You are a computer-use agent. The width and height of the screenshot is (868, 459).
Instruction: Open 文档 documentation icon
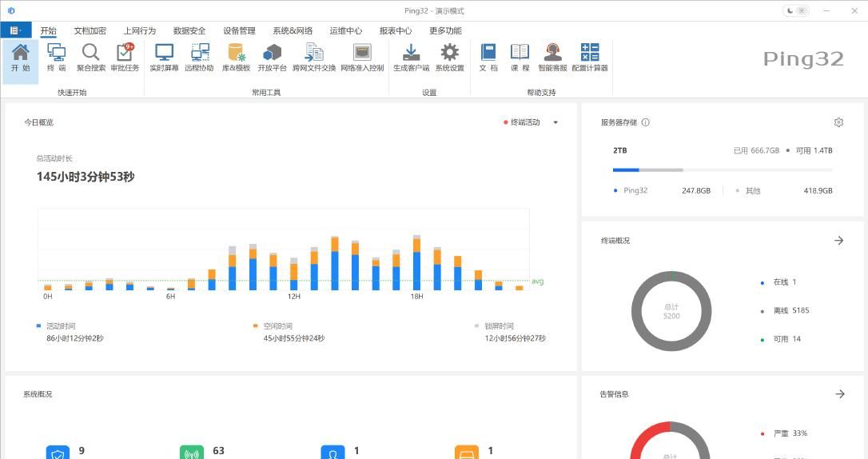click(488, 58)
